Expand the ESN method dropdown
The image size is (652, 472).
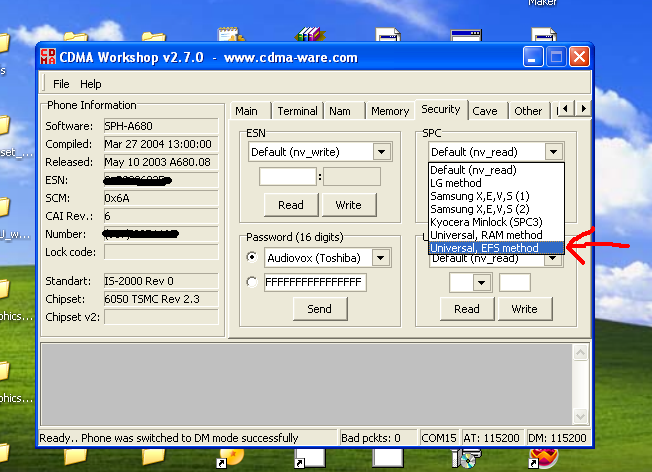(x=381, y=152)
